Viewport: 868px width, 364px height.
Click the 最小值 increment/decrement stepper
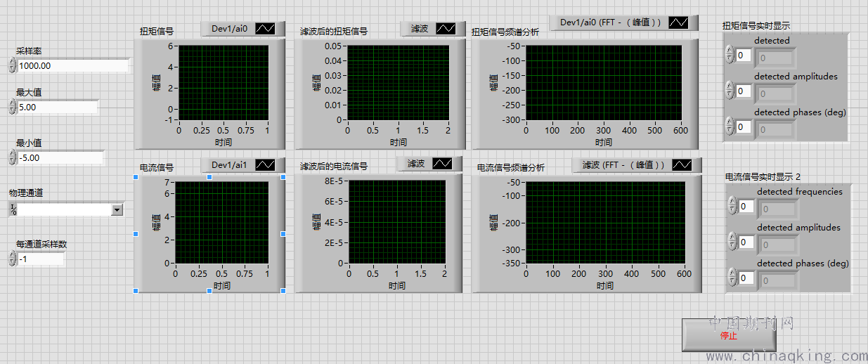click(x=12, y=157)
